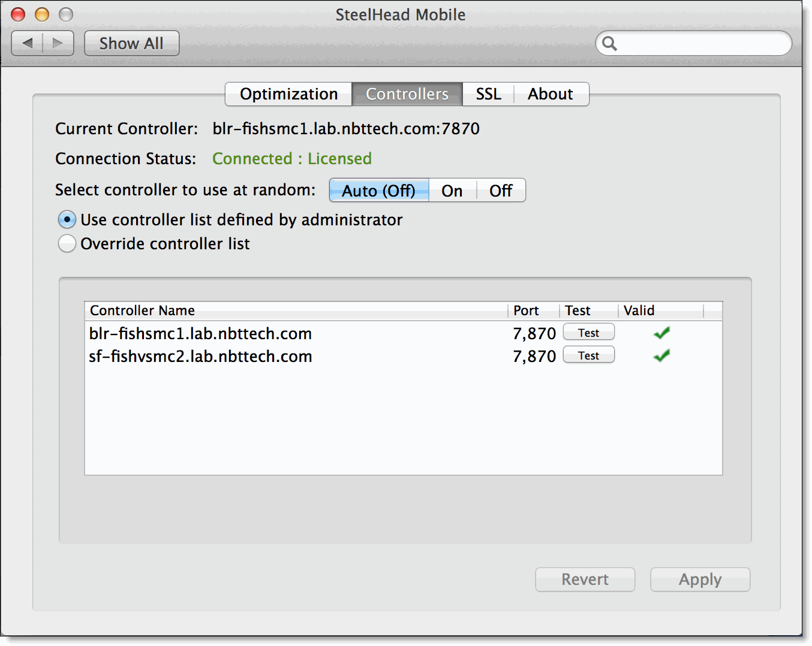Open the SSL tab
This screenshot has height=646, width=812.
tap(488, 94)
